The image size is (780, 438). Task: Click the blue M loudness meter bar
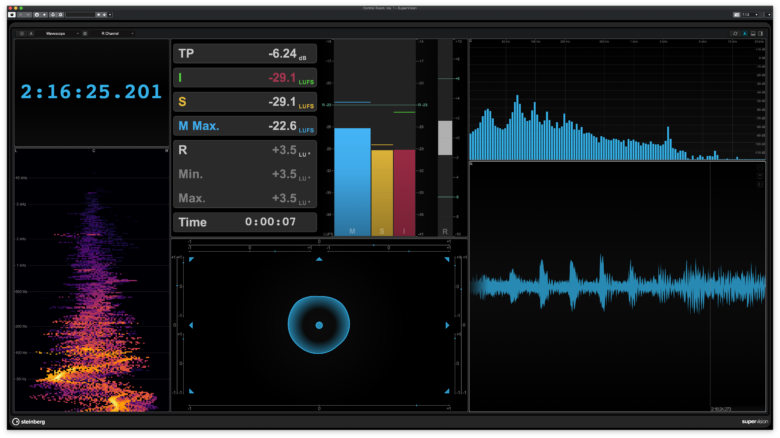pyautogui.click(x=352, y=180)
